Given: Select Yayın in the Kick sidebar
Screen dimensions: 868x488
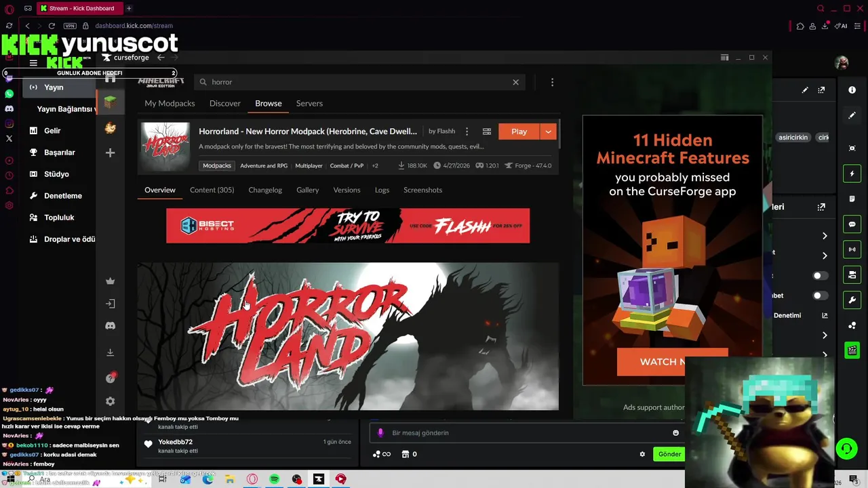Looking at the screenshot, I should pos(59,87).
